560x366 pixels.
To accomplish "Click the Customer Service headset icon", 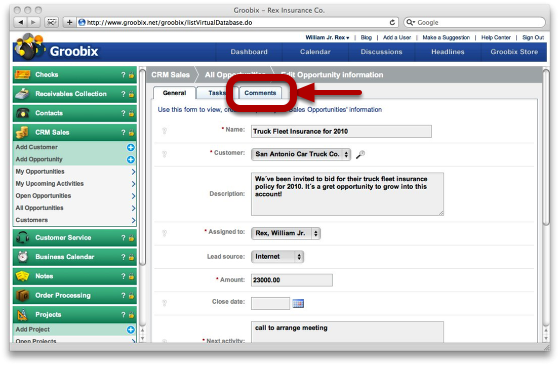I will tap(22, 237).
